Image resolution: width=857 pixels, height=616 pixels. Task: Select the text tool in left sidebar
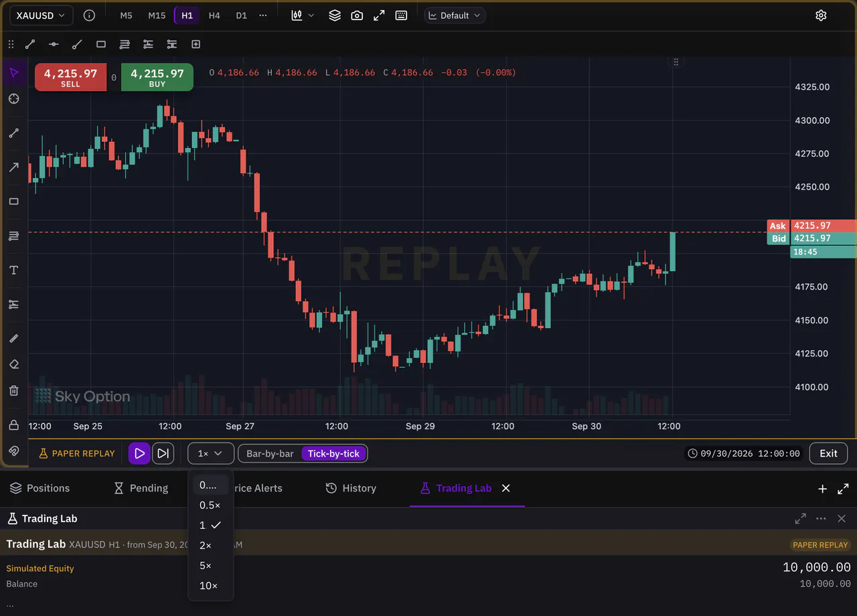[x=13, y=270]
